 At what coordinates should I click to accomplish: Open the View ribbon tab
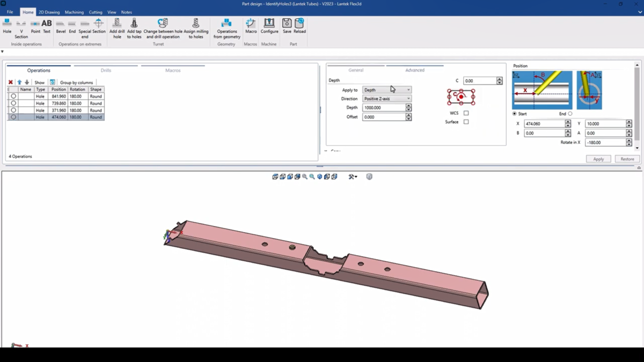[x=112, y=12]
